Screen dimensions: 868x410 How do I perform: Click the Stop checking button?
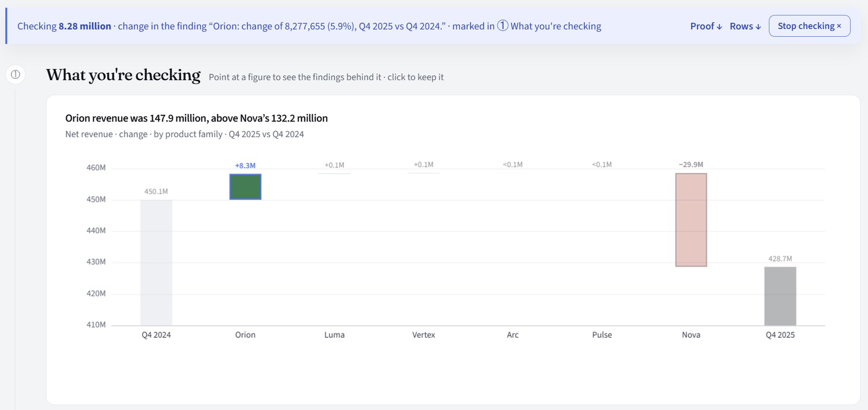click(x=809, y=26)
